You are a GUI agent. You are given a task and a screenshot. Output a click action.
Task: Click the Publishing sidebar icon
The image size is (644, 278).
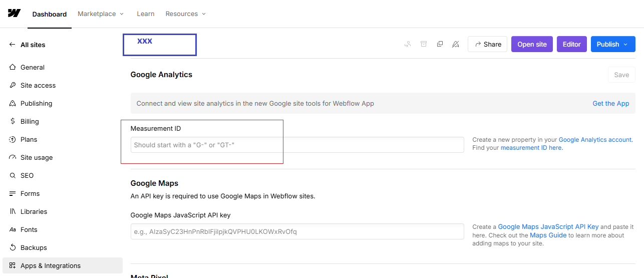tap(13, 103)
